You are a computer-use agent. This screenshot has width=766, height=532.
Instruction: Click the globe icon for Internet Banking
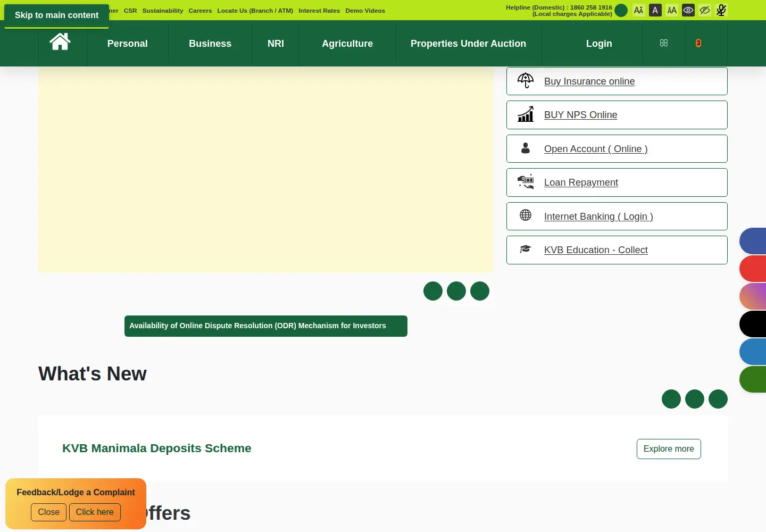[526, 215]
